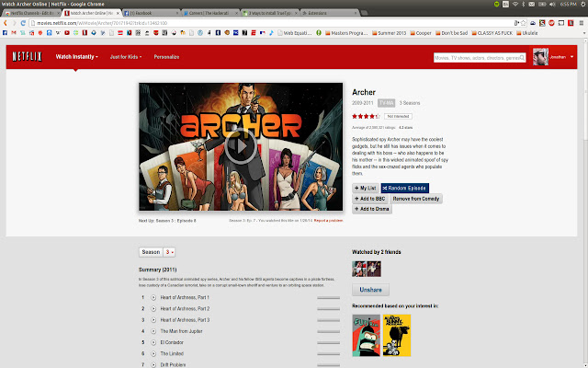This screenshot has height=368, width=588.
Task: Open the Bluetooth indicator in top panel
Action: coord(523,4)
